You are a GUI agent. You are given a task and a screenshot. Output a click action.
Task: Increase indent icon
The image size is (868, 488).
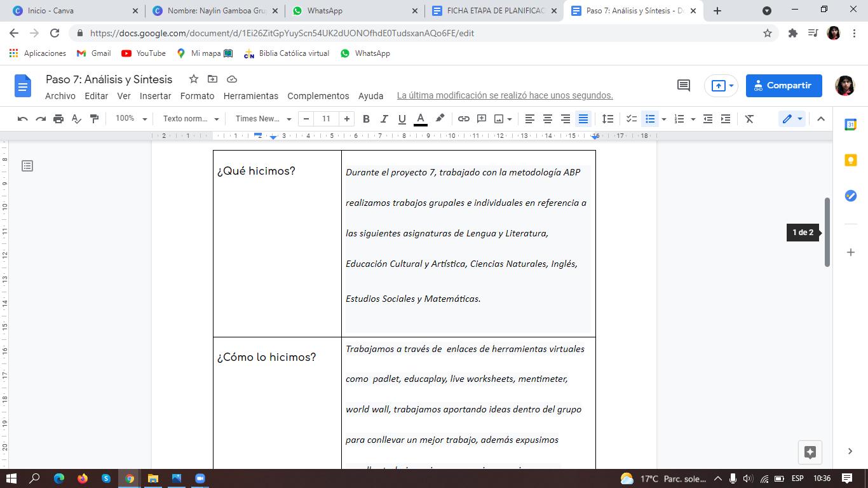point(726,119)
